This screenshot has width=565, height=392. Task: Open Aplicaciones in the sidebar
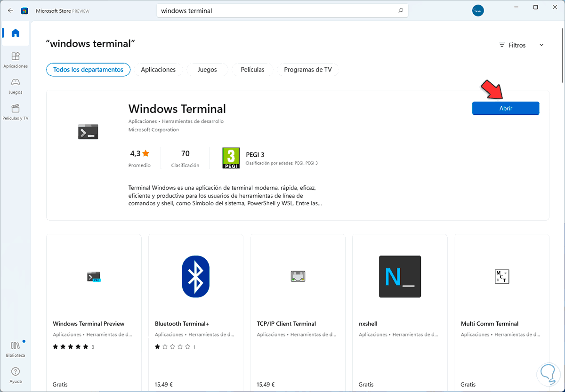16,60
